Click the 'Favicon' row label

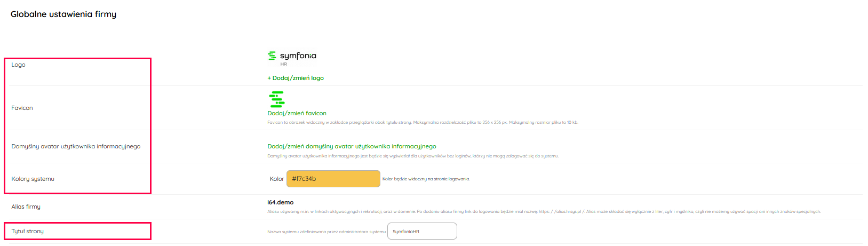click(x=22, y=108)
